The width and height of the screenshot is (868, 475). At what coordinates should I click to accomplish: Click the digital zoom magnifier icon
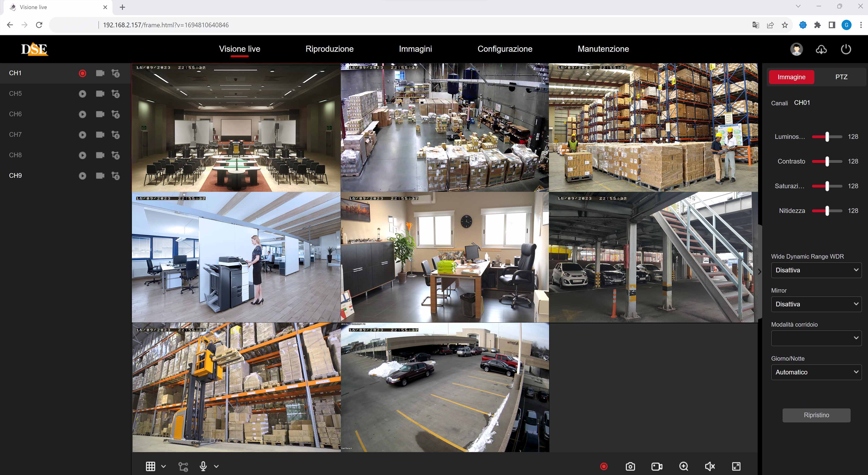[683, 466]
